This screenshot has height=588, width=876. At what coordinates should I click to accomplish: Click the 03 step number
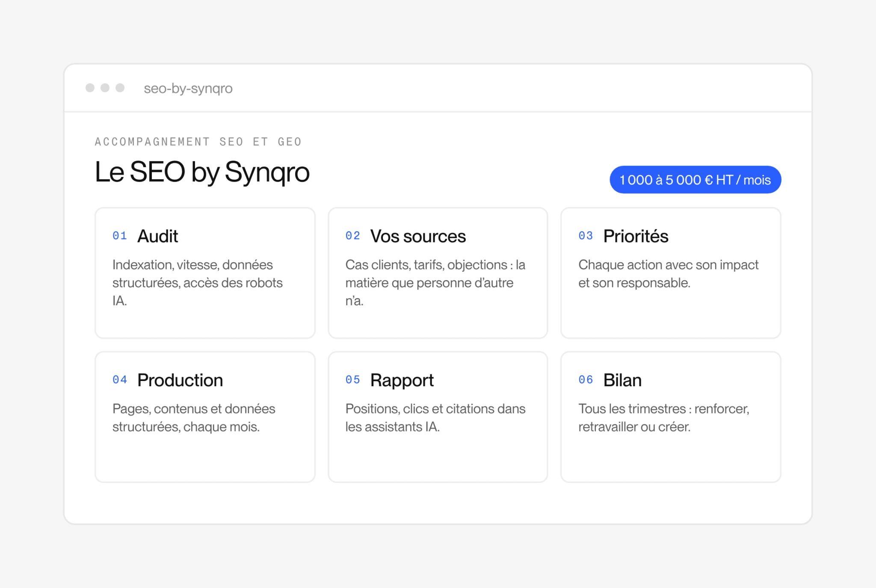(586, 236)
